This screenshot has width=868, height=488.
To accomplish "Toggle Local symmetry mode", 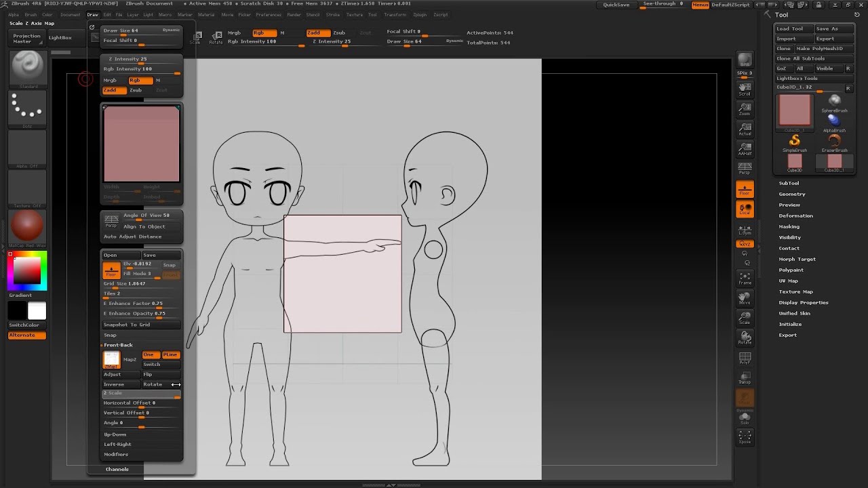I will coord(745,209).
